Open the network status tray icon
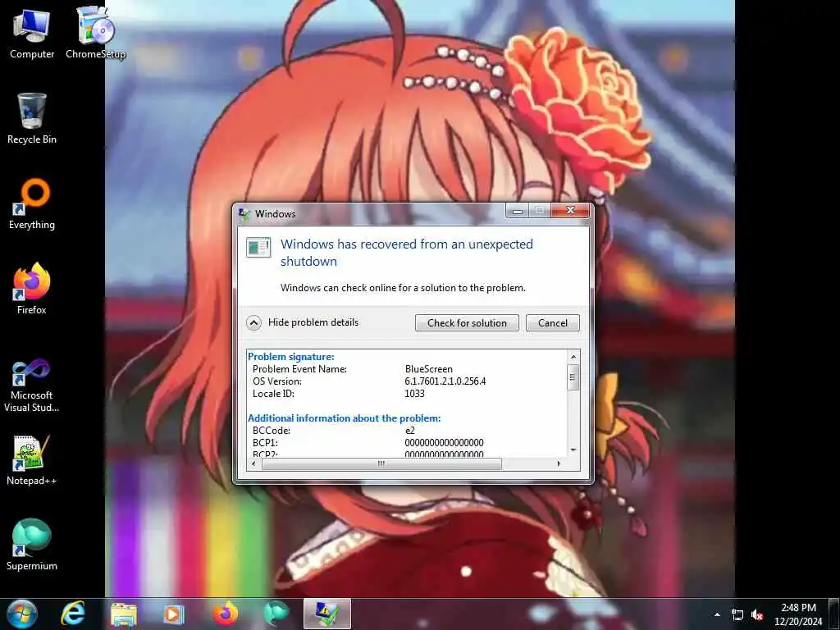840x630 pixels. coord(737,614)
